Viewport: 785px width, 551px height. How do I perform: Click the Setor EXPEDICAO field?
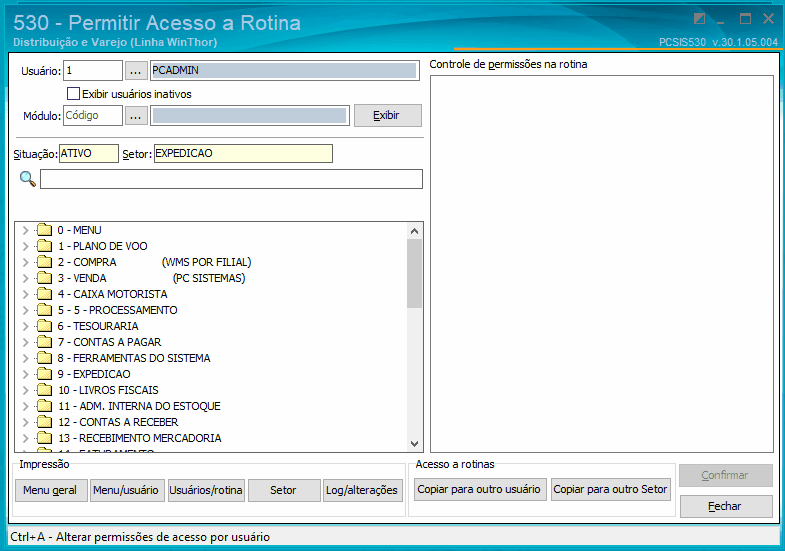(243, 154)
